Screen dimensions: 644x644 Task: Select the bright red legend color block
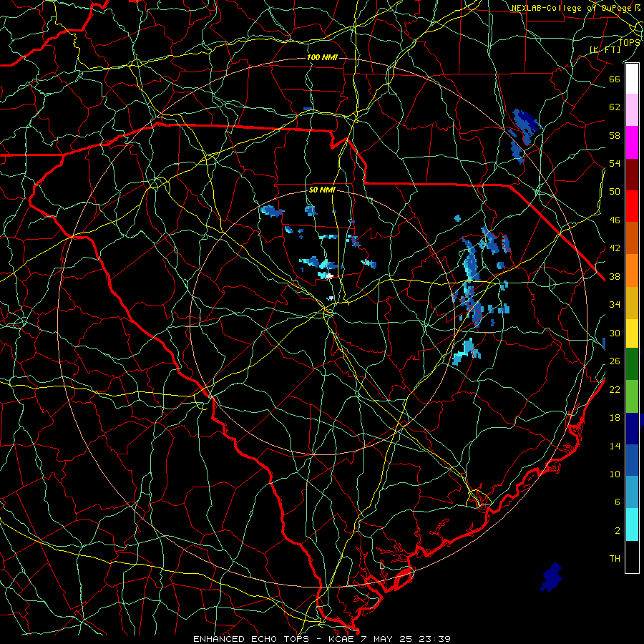[632, 206]
